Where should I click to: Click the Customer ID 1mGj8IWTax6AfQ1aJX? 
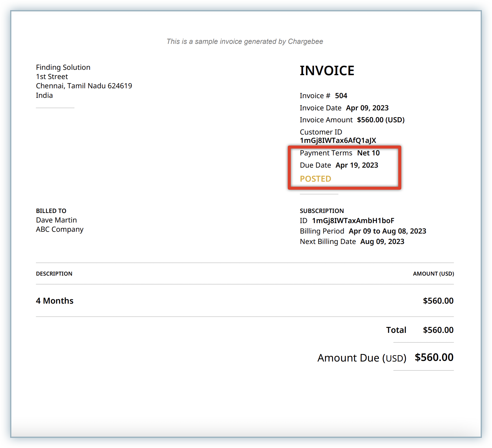click(338, 140)
